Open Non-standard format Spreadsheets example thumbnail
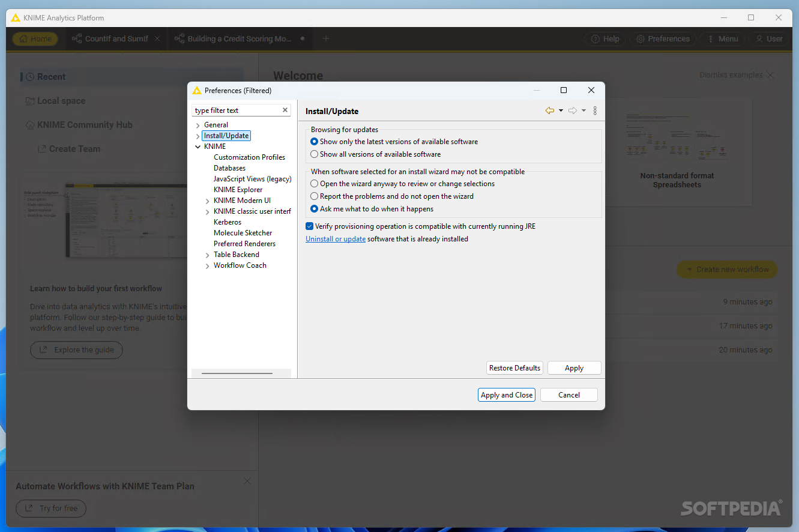 [677, 152]
